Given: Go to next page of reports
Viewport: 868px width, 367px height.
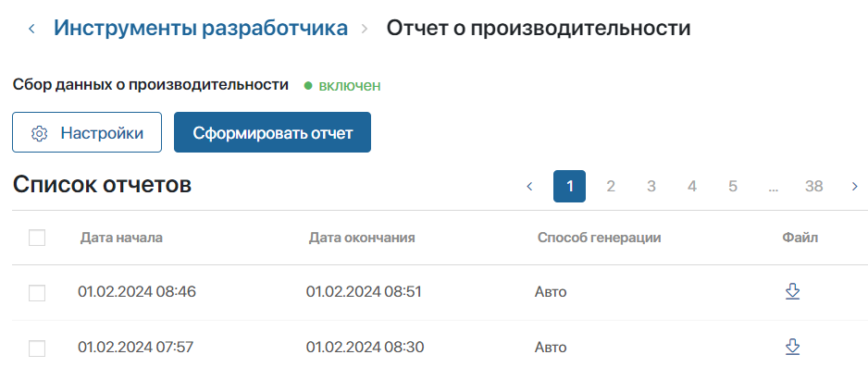Looking at the screenshot, I should (x=855, y=187).
